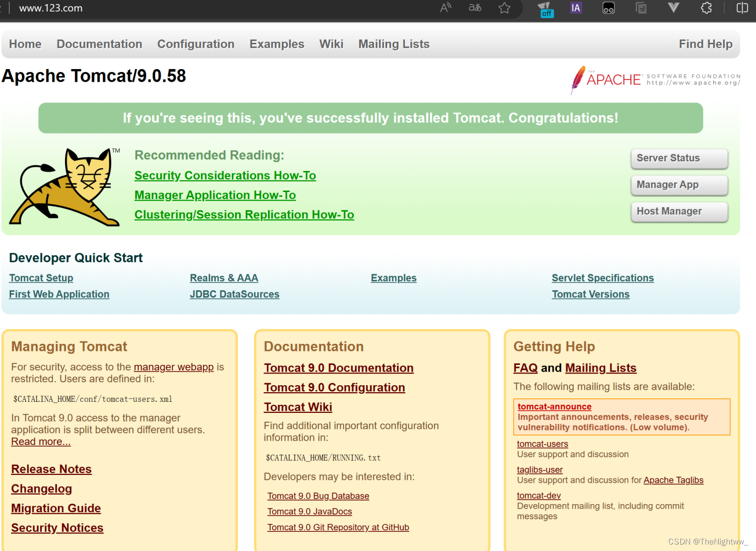Open Tomcat 9.0 Documentation link

point(339,369)
